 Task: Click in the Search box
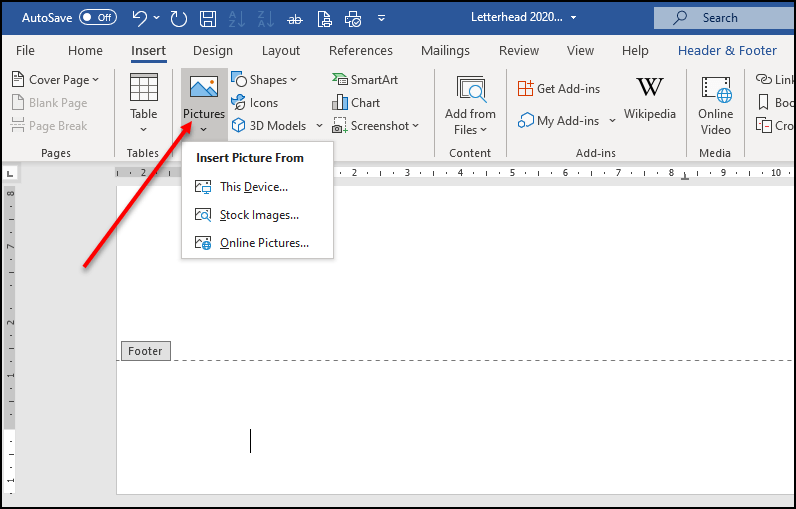tap(720, 18)
